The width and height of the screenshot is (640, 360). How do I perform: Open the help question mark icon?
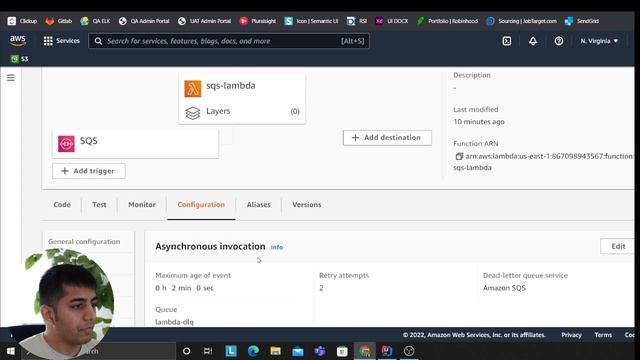(x=559, y=41)
